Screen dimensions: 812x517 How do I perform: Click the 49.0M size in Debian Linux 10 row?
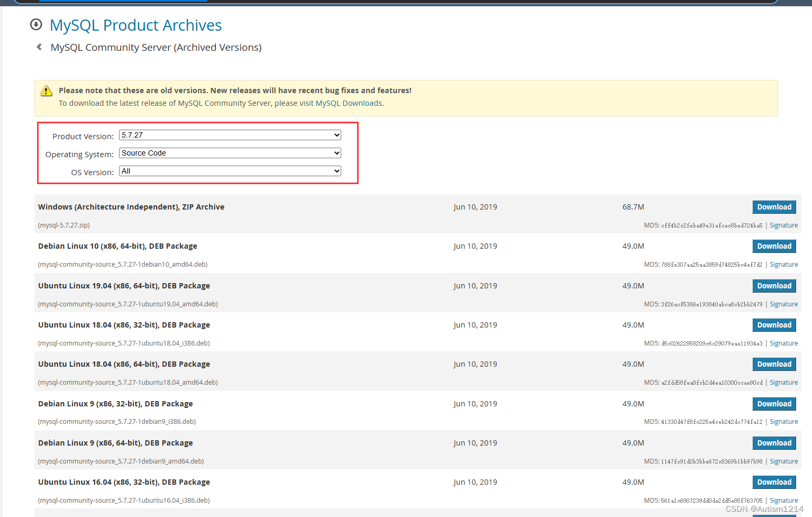click(633, 246)
